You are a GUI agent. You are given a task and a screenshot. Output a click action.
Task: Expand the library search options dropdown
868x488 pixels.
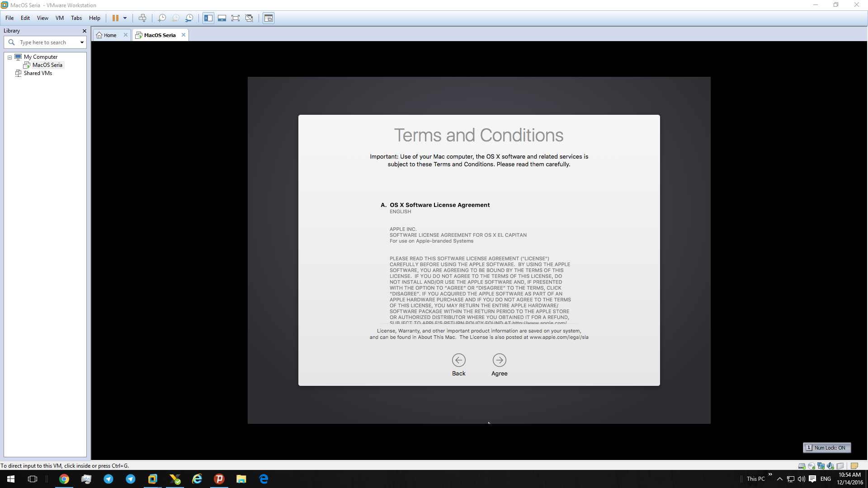point(82,42)
